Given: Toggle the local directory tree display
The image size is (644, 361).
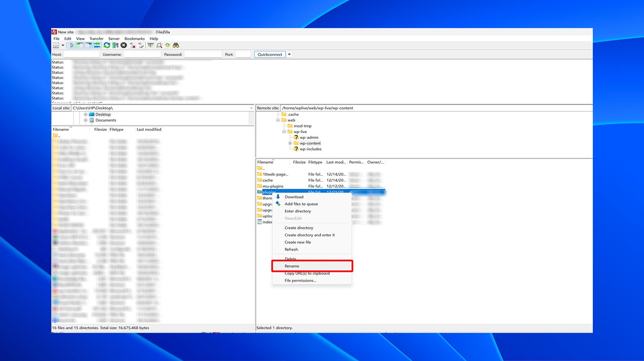Looking at the screenshot, I should (80, 45).
